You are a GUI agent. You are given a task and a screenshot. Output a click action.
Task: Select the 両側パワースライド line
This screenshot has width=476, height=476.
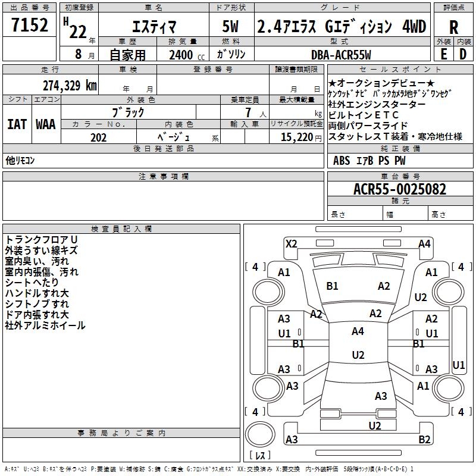coord(368,126)
